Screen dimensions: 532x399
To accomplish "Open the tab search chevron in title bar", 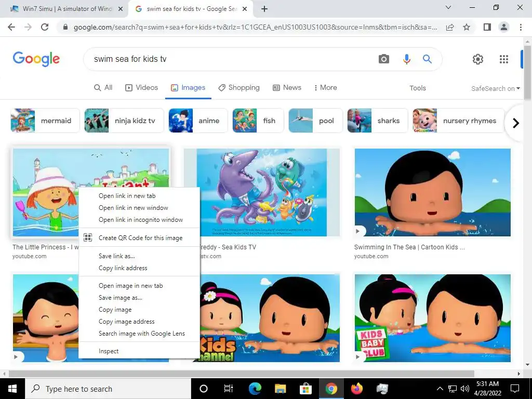I will coord(448,7).
